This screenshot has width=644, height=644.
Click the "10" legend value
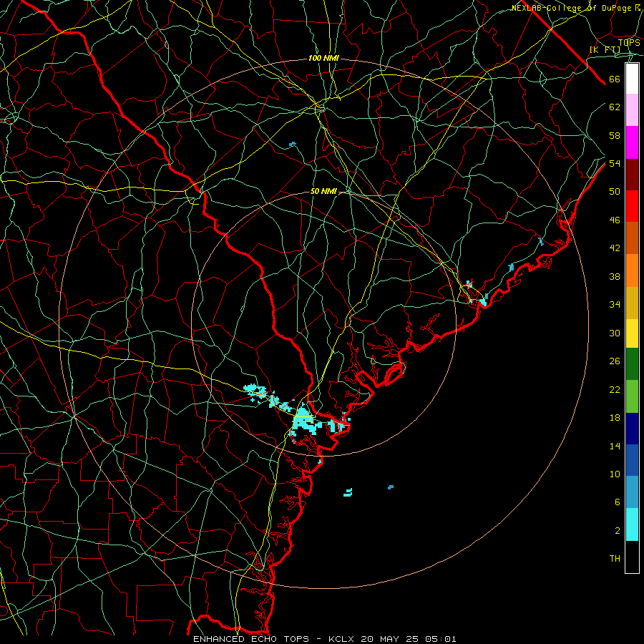pos(615,474)
